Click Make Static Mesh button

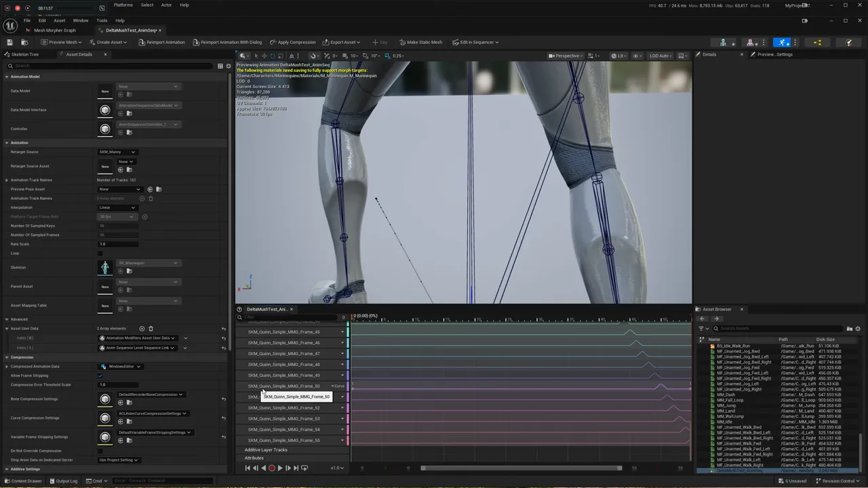(x=420, y=42)
